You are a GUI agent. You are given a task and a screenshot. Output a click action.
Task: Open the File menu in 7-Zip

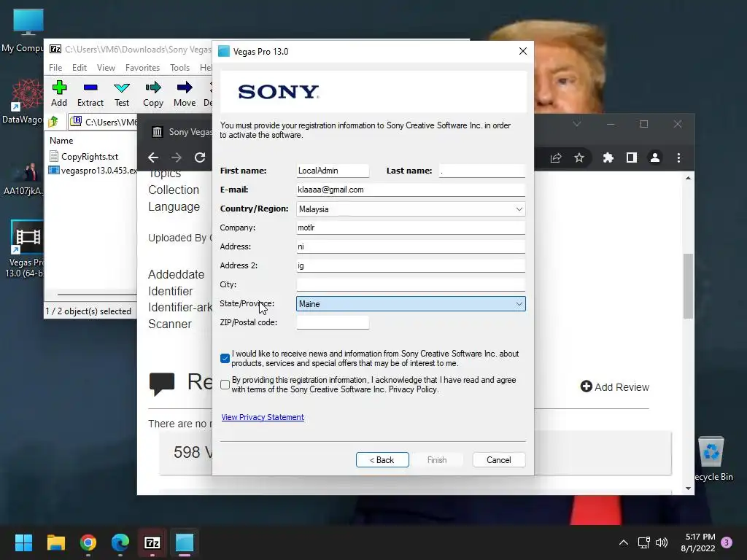pos(55,68)
